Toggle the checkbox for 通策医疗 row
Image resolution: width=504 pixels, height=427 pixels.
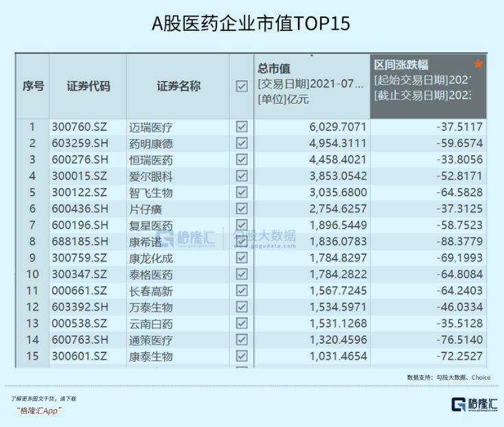242,340
